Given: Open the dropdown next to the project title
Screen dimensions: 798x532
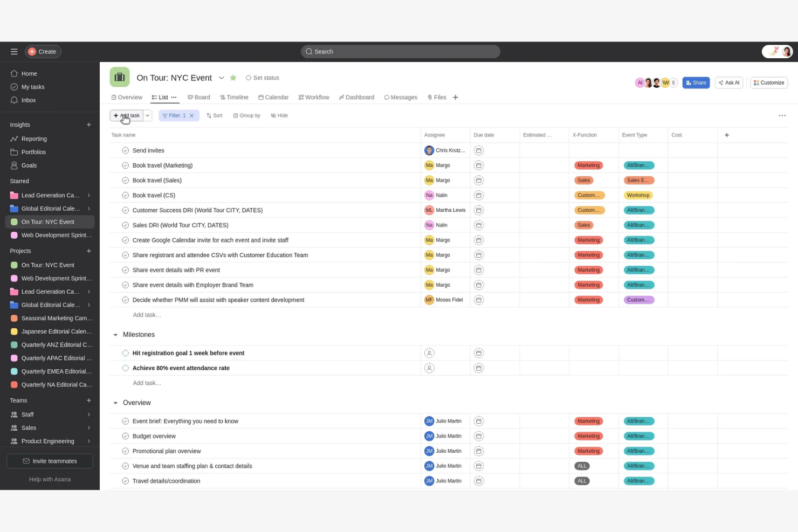Looking at the screenshot, I should 222,78.
